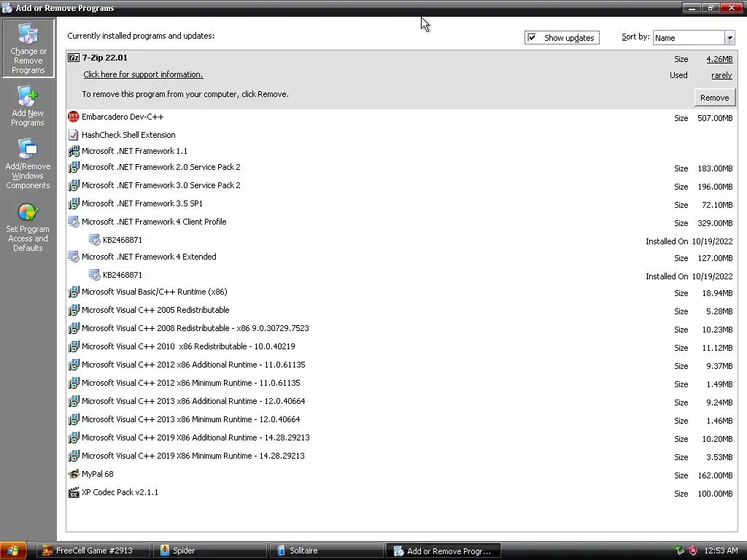Click icon for Visual Basic/C++ Runtime (x86)
This screenshot has height=560, width=747.
(74, 292)
